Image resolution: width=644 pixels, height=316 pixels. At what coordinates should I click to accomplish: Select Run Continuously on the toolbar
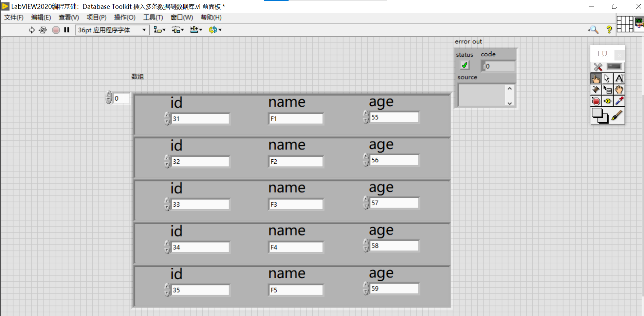point(43,30)
